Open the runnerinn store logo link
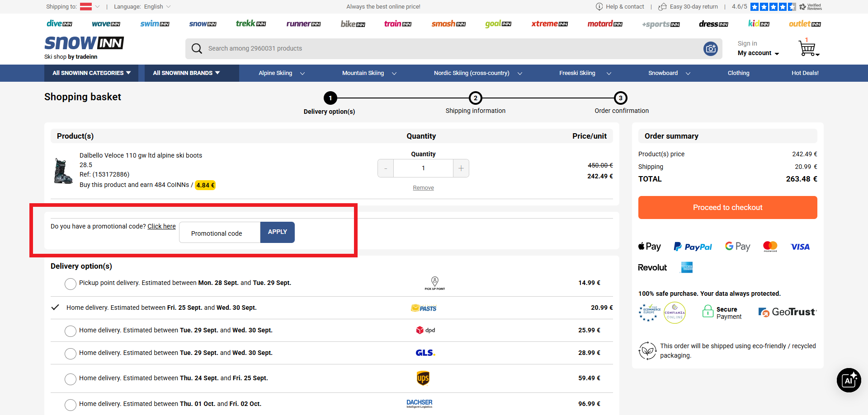 click(x=303, y=24)
